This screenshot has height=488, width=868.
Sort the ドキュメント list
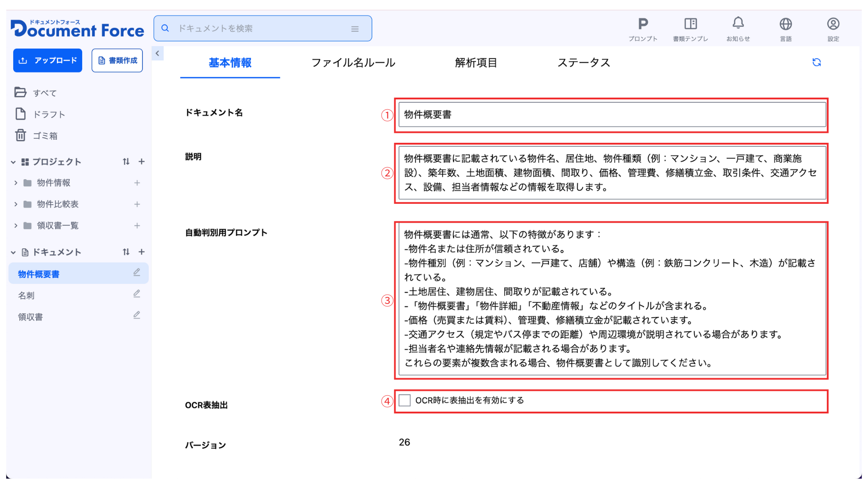[126, 252]
